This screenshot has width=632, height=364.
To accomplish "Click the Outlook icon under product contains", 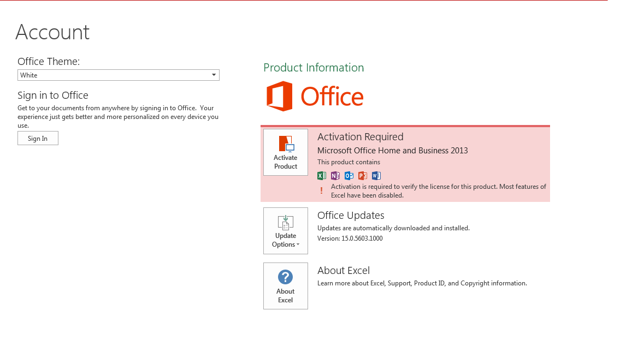I will pos(349,176).
